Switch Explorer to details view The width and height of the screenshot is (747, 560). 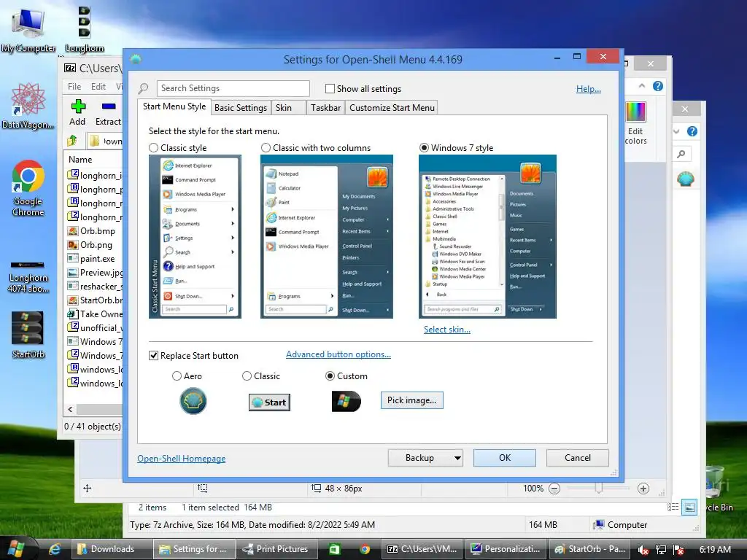click(673, 507)
